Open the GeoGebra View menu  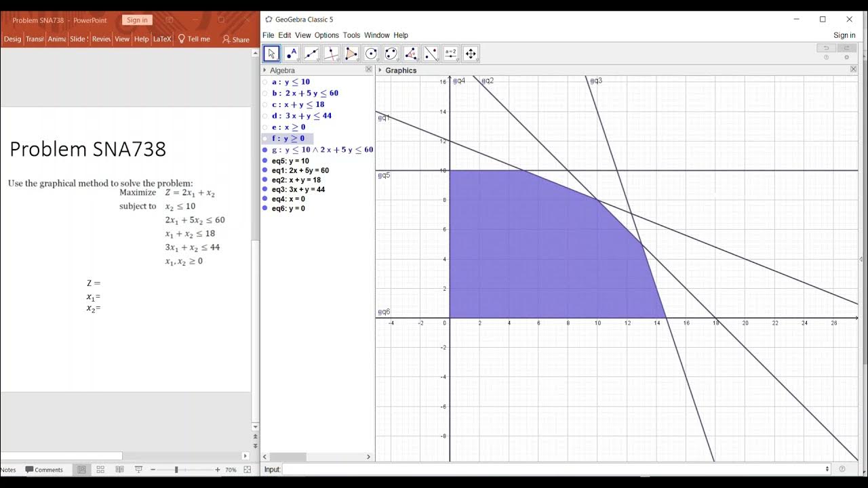tap(303, 35)
